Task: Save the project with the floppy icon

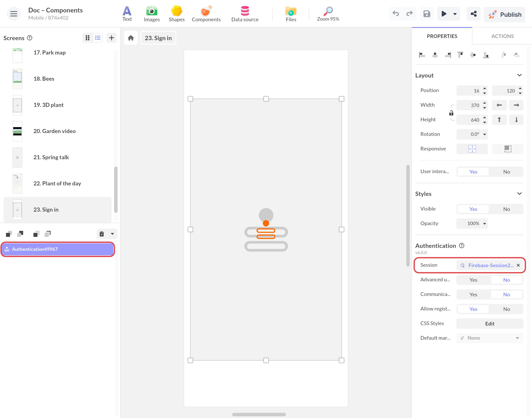Action: coord(427,14)
